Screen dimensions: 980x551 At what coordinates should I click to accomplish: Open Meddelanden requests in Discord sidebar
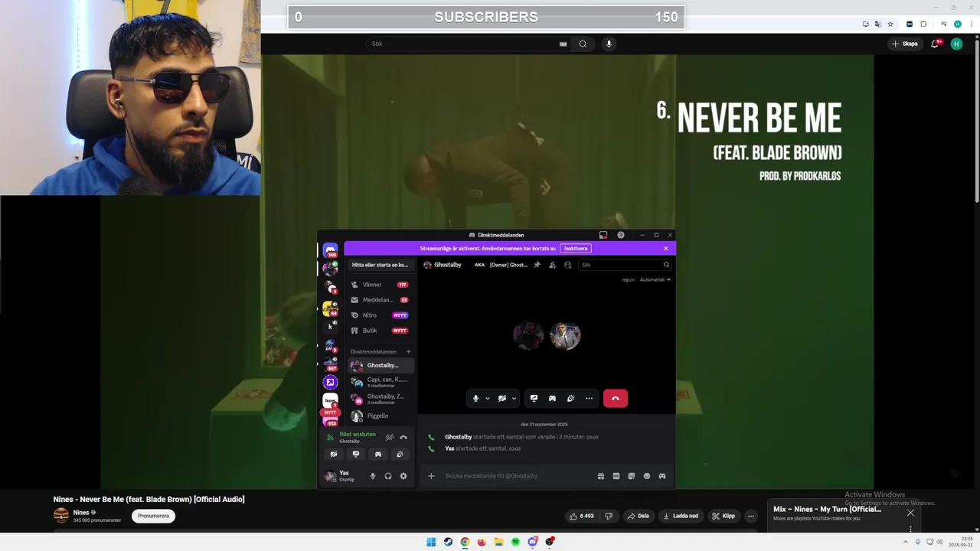coord(380,300)
